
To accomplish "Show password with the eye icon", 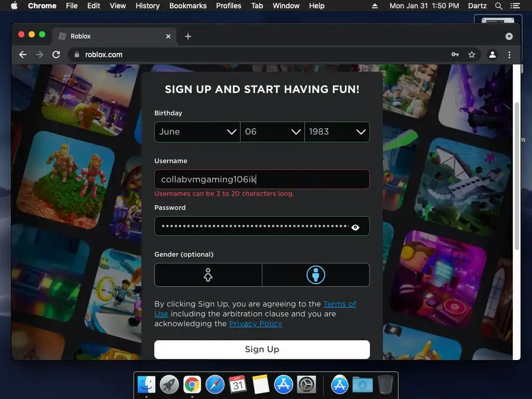I will tap(355, 228).
